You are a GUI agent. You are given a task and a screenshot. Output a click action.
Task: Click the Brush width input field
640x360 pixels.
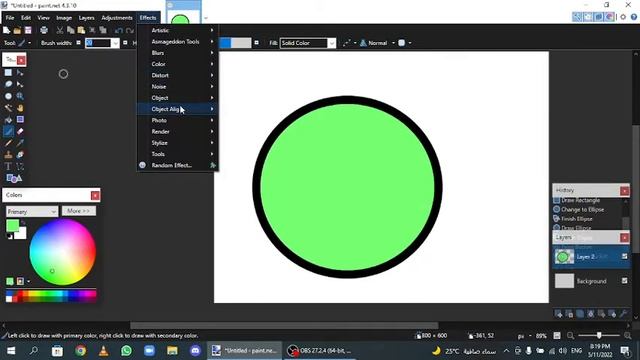tap(98, 43)
